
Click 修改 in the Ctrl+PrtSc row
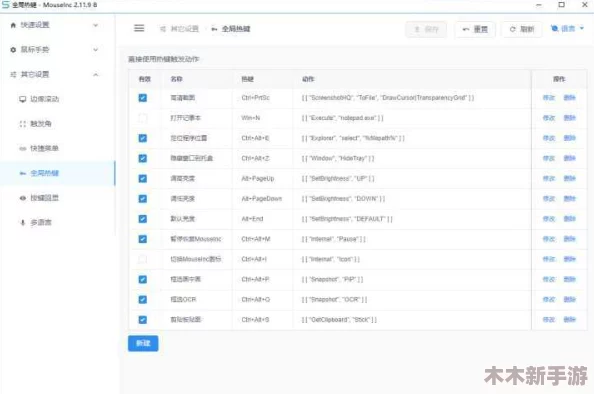tap(549, 98)
